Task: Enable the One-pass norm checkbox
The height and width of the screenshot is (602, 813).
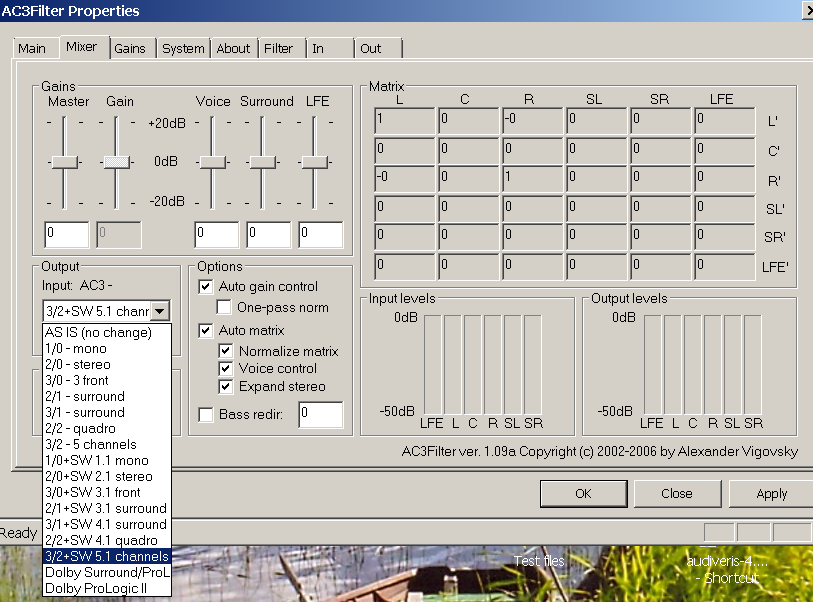Action: point(223,308)
